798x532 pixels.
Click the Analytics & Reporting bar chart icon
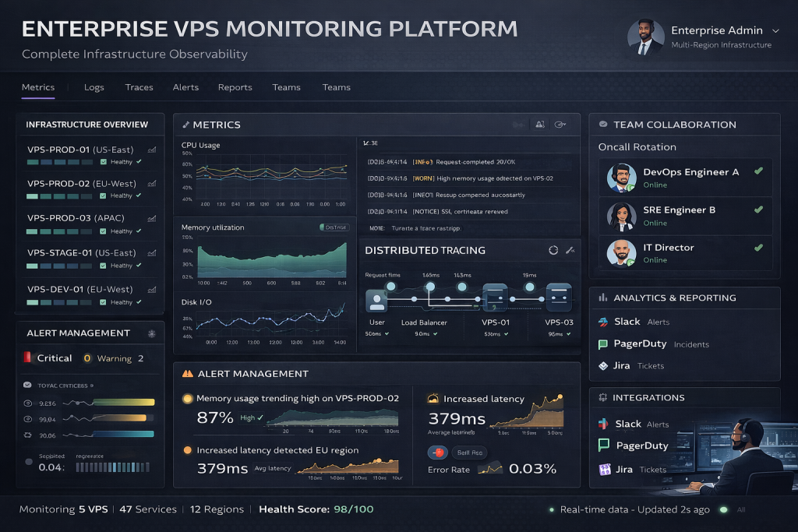603,298
